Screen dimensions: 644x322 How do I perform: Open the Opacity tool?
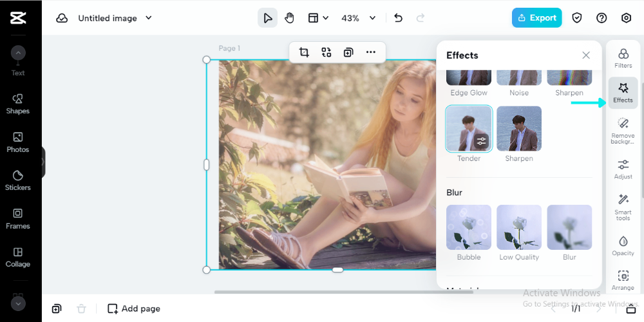pyautogui.click(x=623, y=245)
